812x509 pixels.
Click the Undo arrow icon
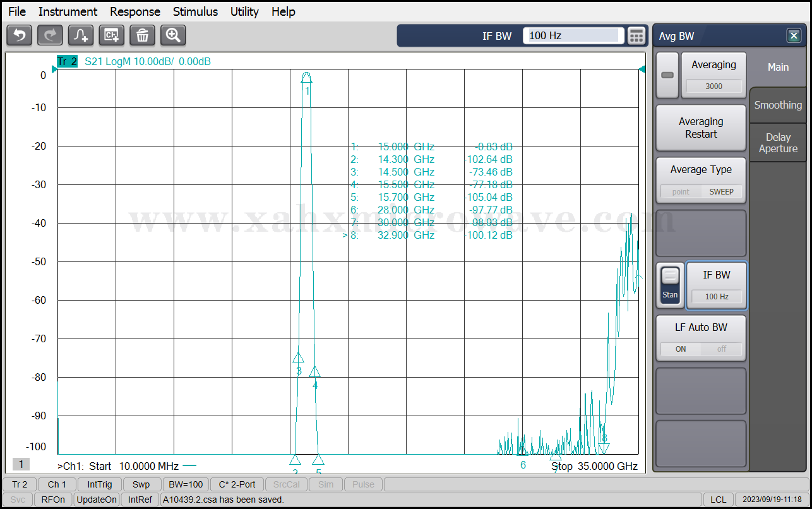(19, 35)
